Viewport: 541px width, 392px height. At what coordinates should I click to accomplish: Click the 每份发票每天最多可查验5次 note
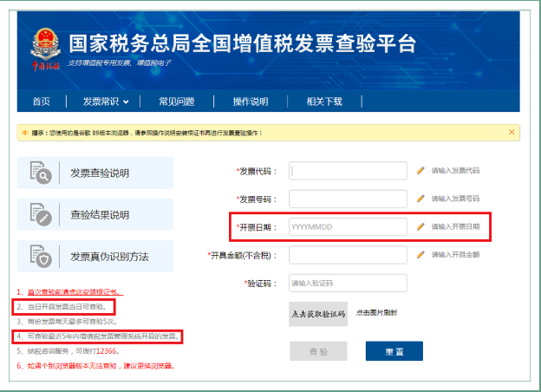coord(68,322)
